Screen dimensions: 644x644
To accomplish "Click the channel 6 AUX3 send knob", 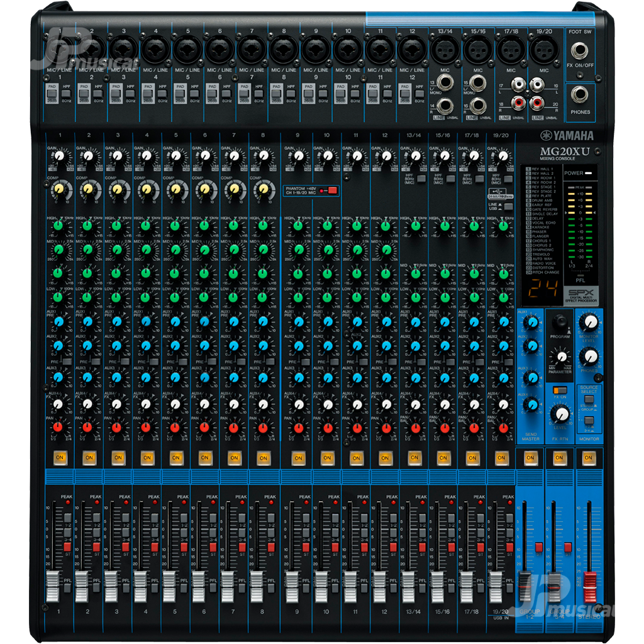I will [x=204, y=377].
